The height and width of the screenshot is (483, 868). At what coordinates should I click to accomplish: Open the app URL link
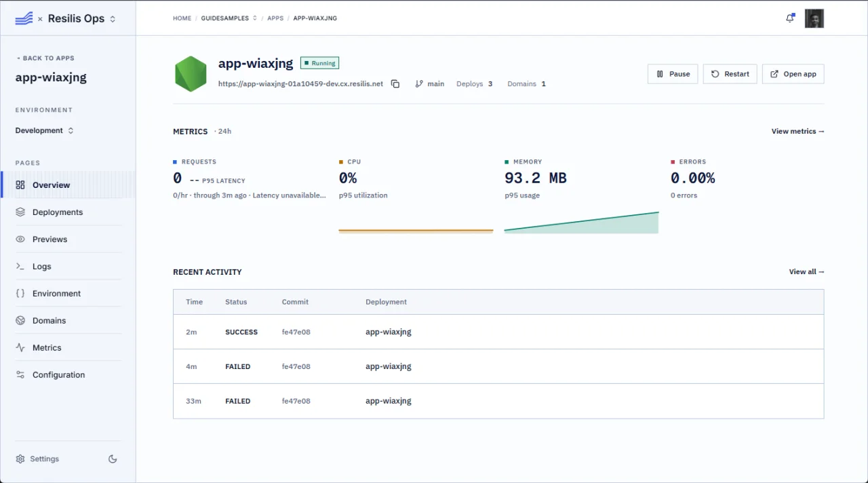pyautogui.click(x=300, y=84)
